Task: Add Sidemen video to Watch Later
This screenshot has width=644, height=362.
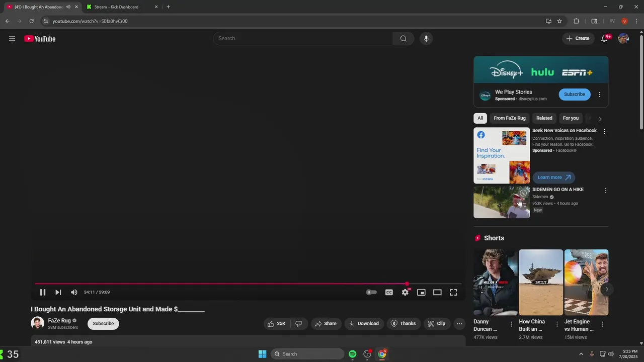Action: pyautogui.click(x=523, y=193)
